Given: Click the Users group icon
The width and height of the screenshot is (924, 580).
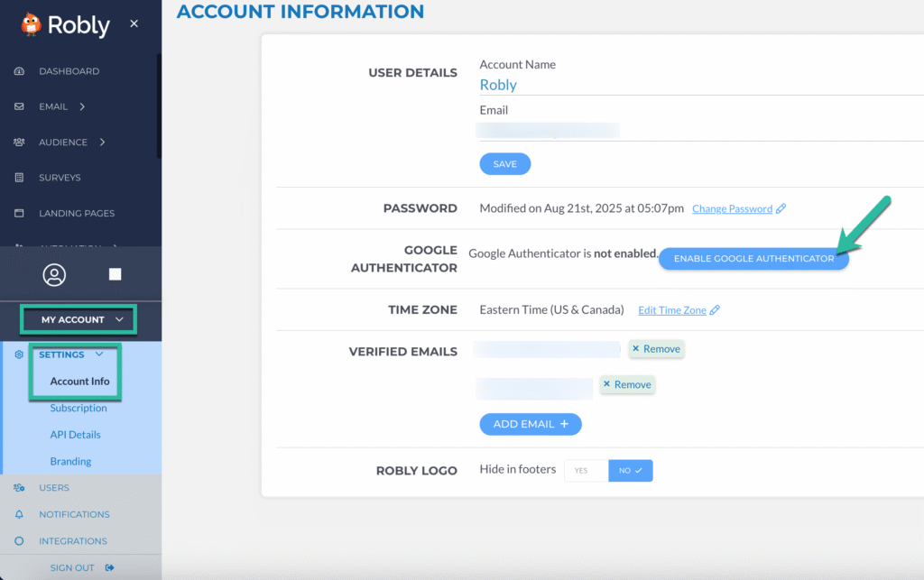Looking at the screenshot, I should tap(19, 488).
